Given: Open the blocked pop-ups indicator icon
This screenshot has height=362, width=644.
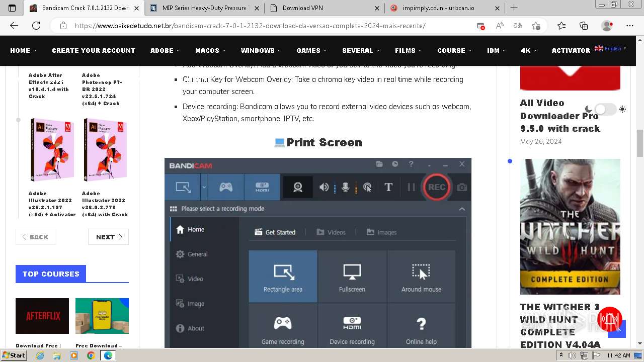Looking at the screenshot, I should coord(481,26).
